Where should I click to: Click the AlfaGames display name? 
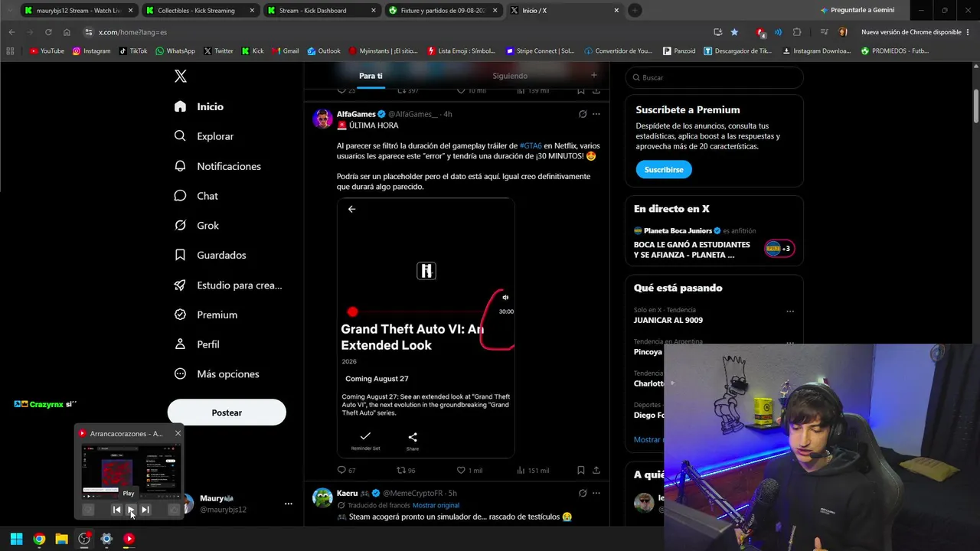pyautogui.click(x=356, y=114)
